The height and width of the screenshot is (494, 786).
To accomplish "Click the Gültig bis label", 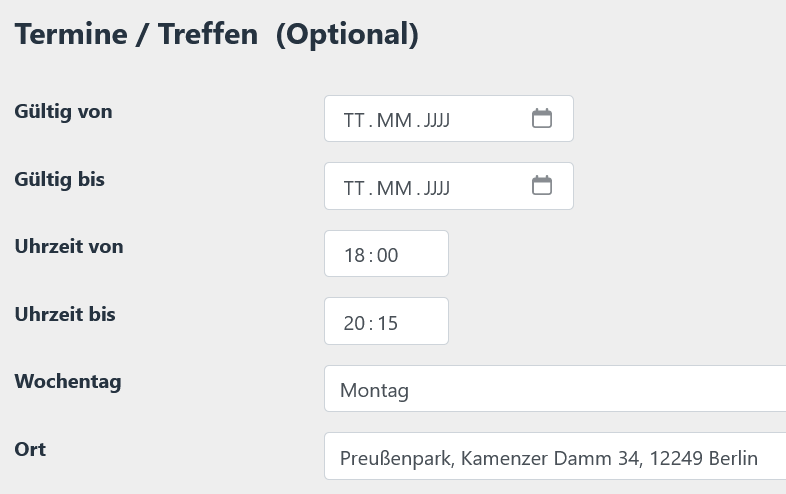I will click(x=60, y=180).
